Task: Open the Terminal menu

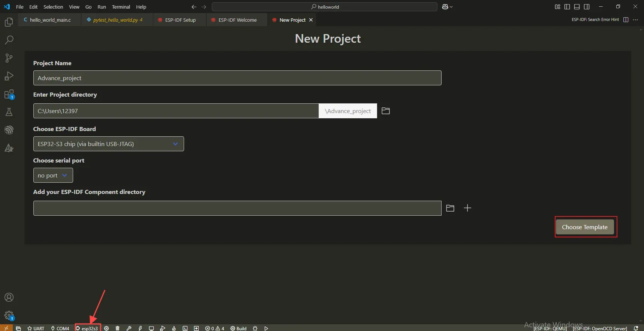Action: (x=121, y=7)
